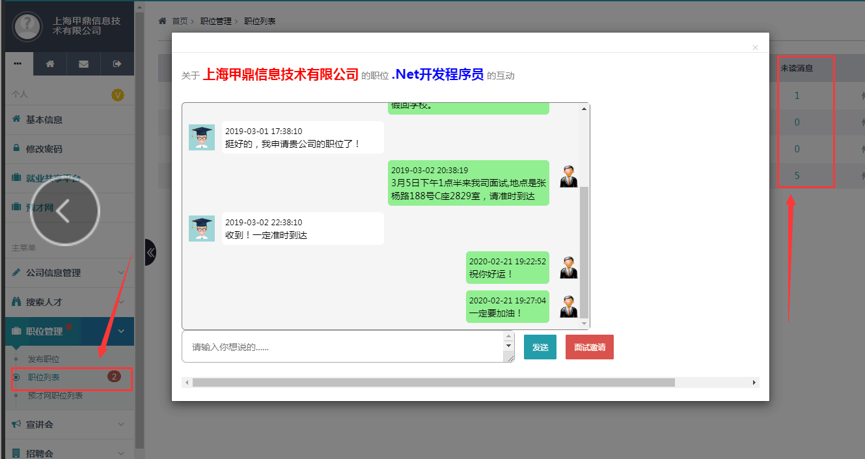
Task: Click the lock icon beside 修改密码
Action: 16,148
